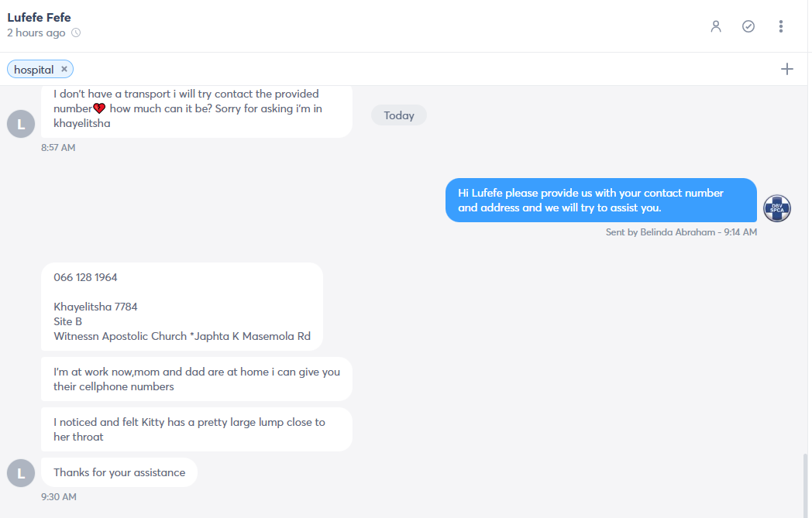
Task: Click the Thanks for your assistance message
Action: pyautogui.click(x=119, y=472)
